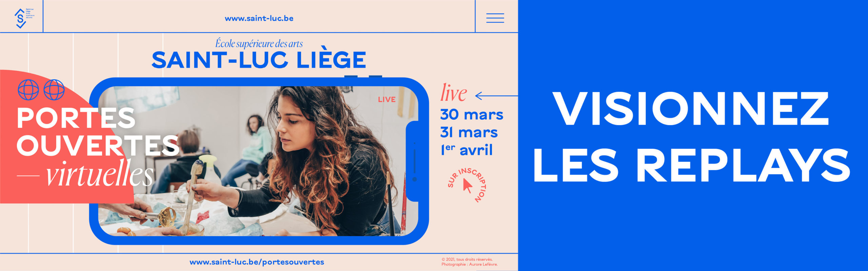Image resolution: width=868 pixels, height=271 pixels.
Task: Click the red live script label
Action: click(453, 92)
